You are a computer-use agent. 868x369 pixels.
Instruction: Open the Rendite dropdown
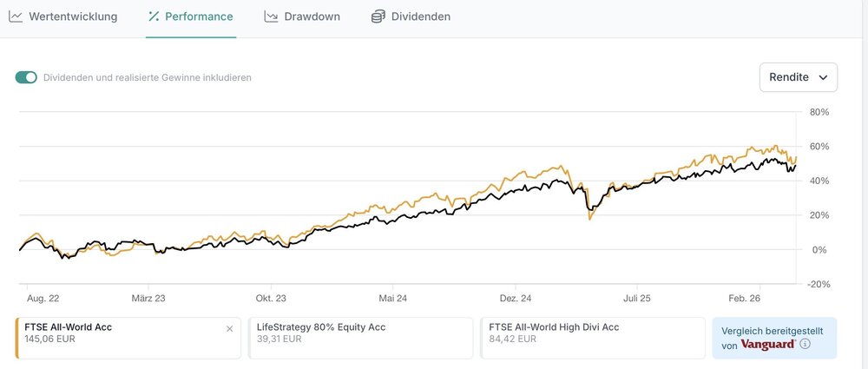click(798, 77)
